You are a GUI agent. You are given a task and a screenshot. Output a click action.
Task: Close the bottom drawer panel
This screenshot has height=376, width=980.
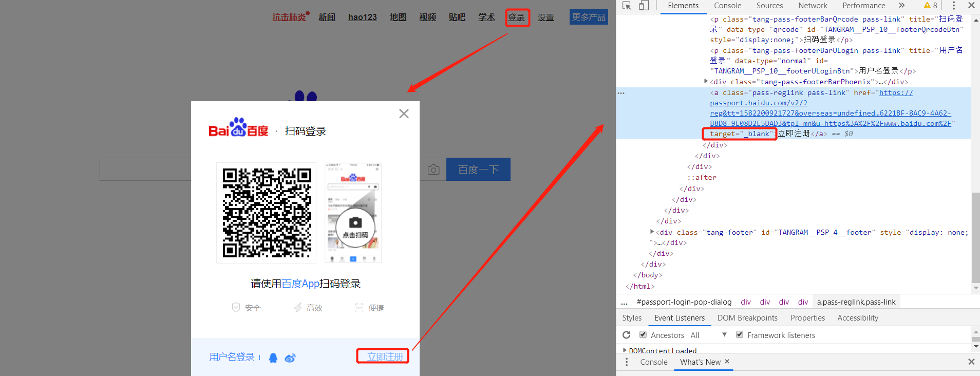click(971, 362)
